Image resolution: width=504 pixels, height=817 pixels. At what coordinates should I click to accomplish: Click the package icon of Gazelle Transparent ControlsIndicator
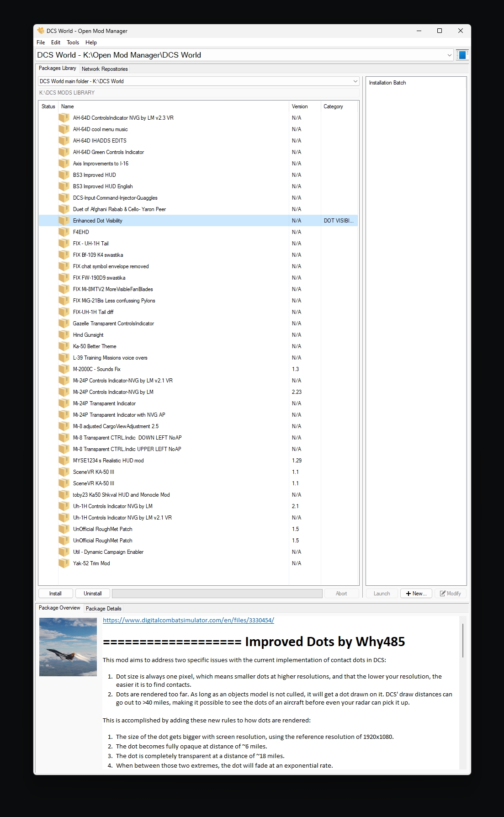64,323
